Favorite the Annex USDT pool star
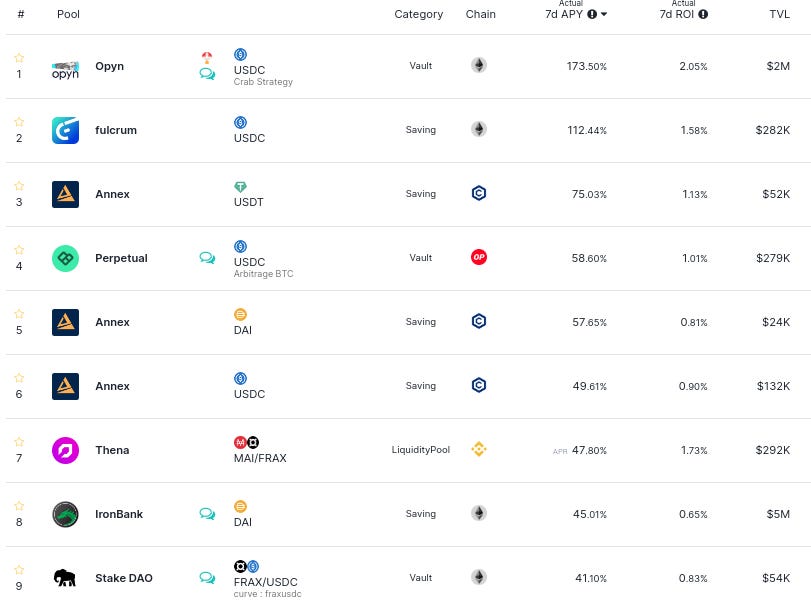The width and height of the screenshot is (811, 605). 19,186
